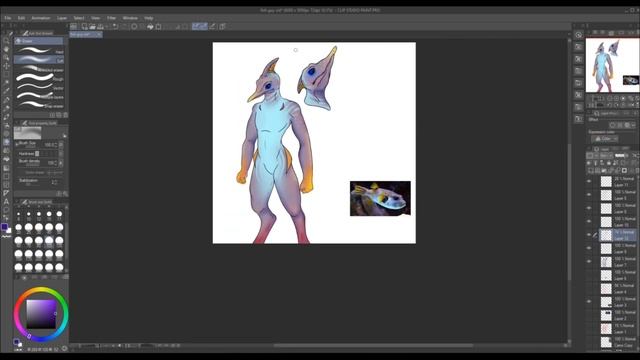Viewport: 640px width, 360px height.
Task: Click the Save icon in command bar
Action: point(100,27)
